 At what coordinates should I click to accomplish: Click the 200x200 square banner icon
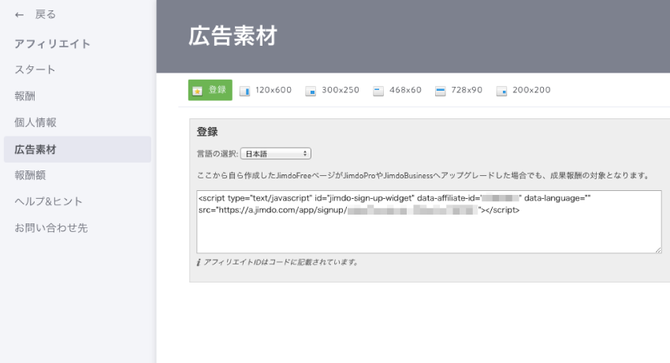pos(502,91)
